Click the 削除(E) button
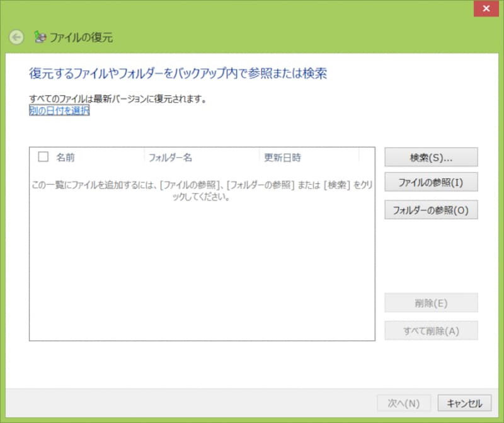This screenshot has width=504, height=423. pos(431,303)
